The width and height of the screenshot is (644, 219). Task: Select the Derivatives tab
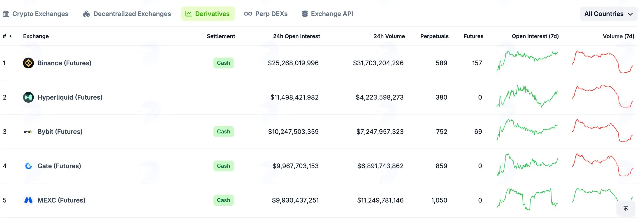[208, 14]
